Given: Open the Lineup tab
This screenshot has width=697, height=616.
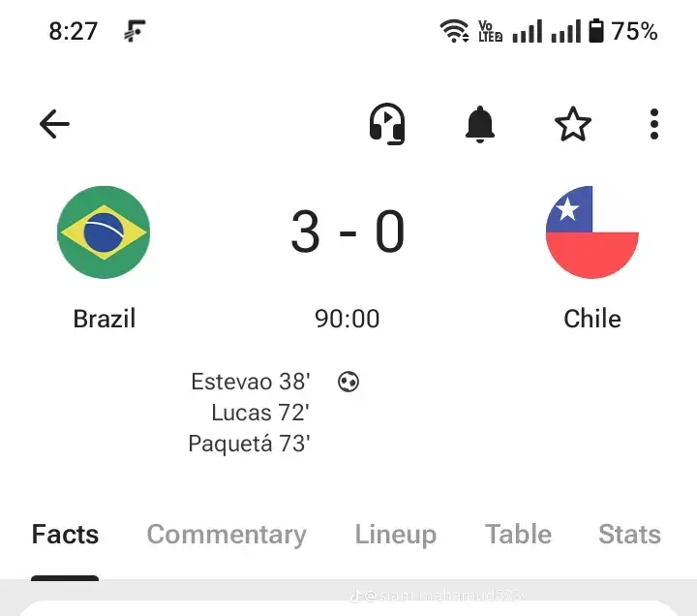Looking at the screenshot, I should (396, 535).
